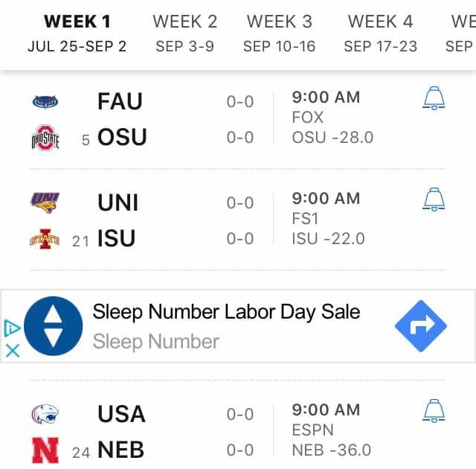Click the UNI panther team logo
The image size is (476, 469).
pos(45,202)
